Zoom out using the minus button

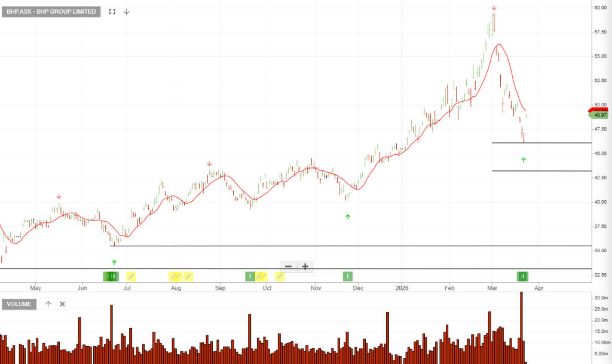288,267
